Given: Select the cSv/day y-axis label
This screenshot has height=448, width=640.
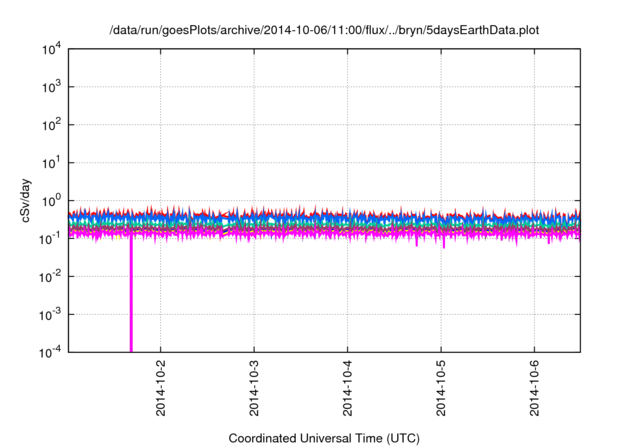Looking at the screenshot, I should 25,200.
